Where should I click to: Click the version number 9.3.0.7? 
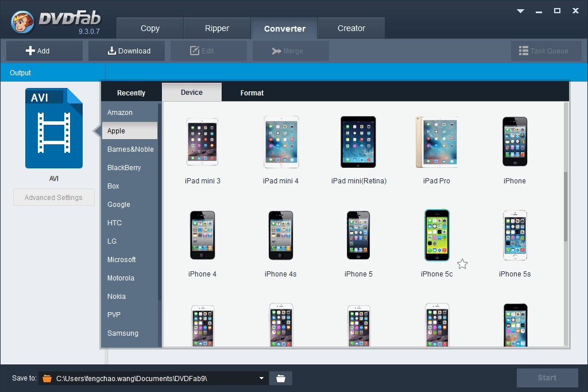[x=89, y=32]
